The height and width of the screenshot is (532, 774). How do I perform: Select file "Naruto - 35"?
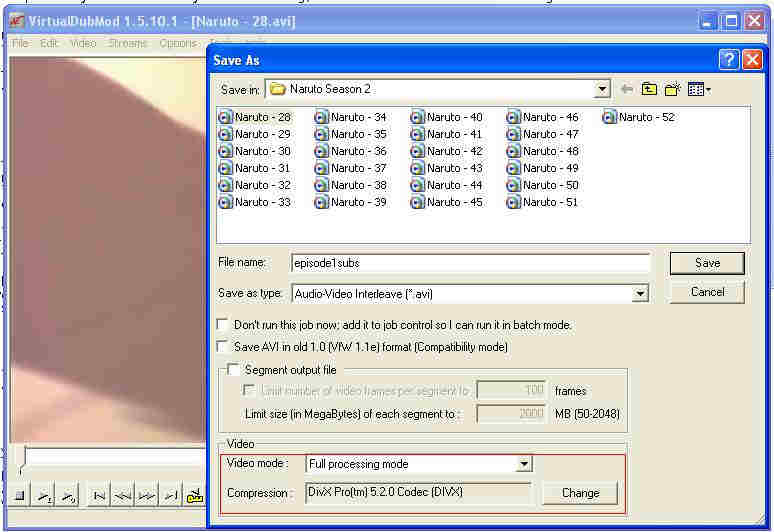coord(350,134)
